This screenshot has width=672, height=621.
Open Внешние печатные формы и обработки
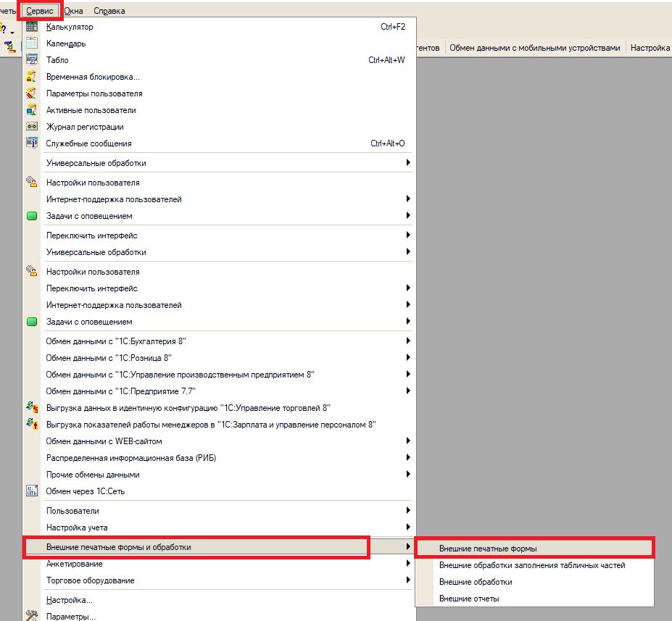pos(219,547)
